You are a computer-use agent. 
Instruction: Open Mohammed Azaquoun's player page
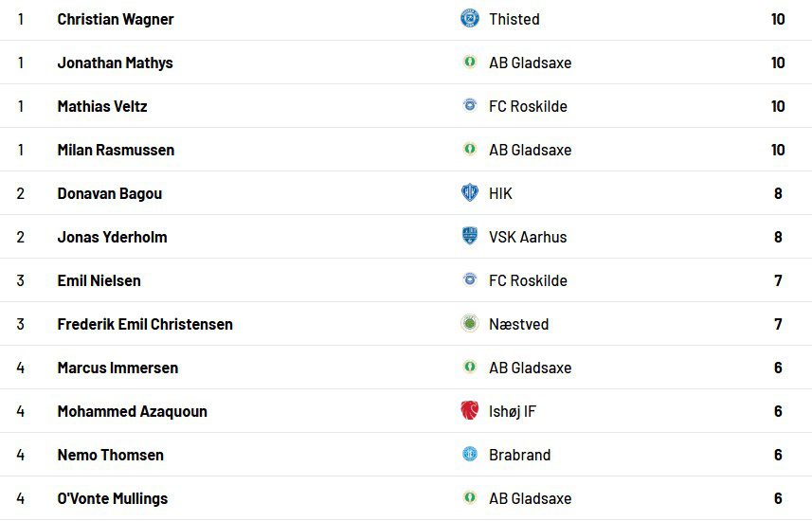[x=133, y=411]
